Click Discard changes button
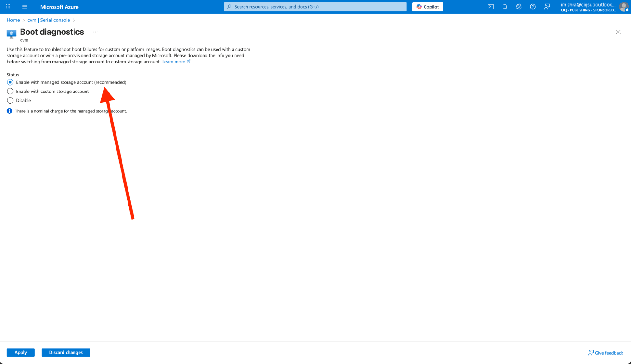 [66, 352]
